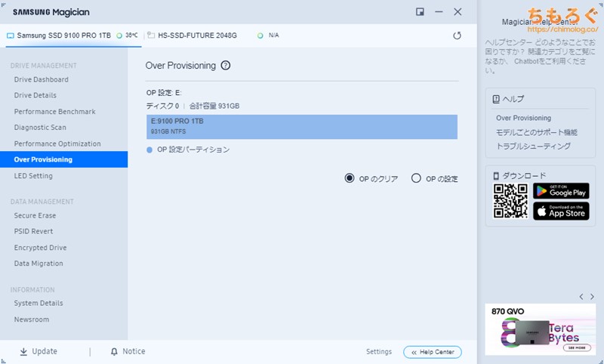The width and height of the screenshot is (604, 364).
Task: Click the OP 設定パーティション legend
Action: point(188,150)
